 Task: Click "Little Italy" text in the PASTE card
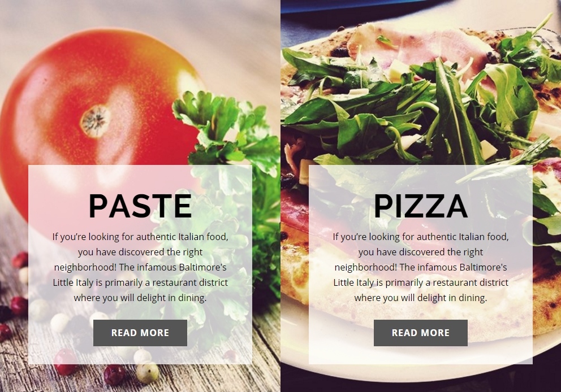coord(73,282)
